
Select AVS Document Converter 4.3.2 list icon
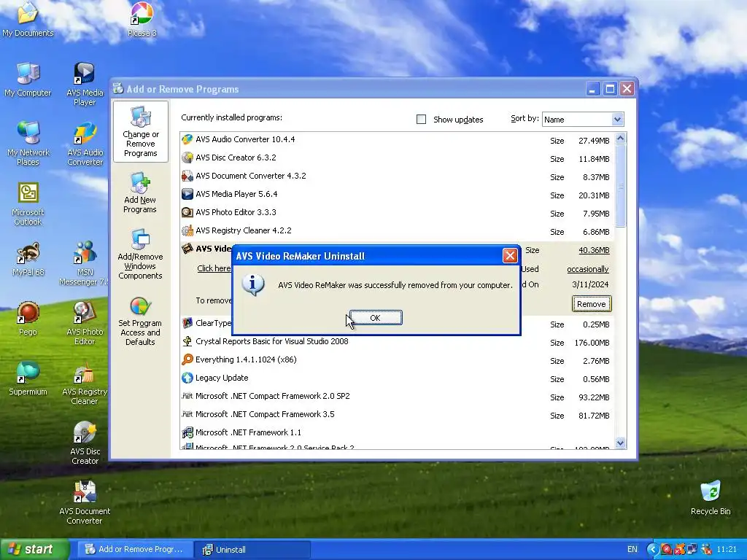pyautogui.click(x=187, y=176)
